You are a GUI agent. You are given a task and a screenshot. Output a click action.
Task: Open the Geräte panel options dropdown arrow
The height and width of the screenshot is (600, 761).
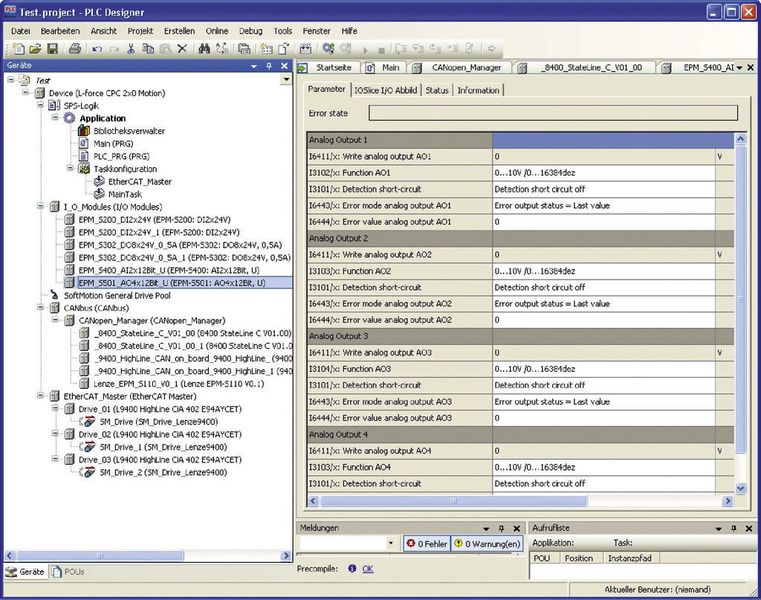[x=254, y=66]
